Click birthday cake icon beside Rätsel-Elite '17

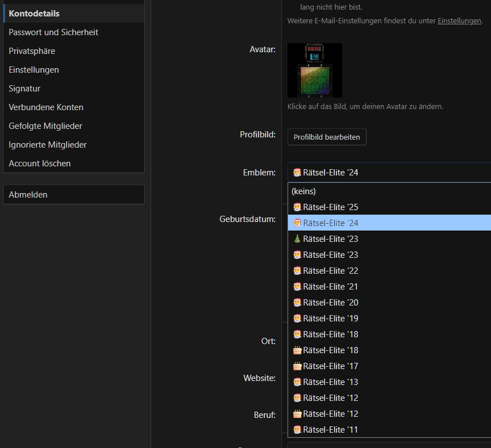click(297, 366)
